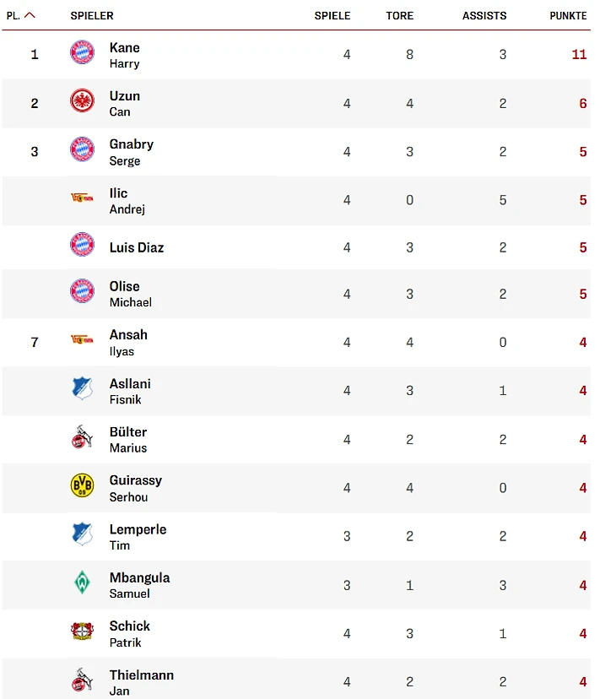Screen dimensions: 616x699
Task: Click Hoffenheim logo next to Tim Lemperle
Action: tap(82, 534)
